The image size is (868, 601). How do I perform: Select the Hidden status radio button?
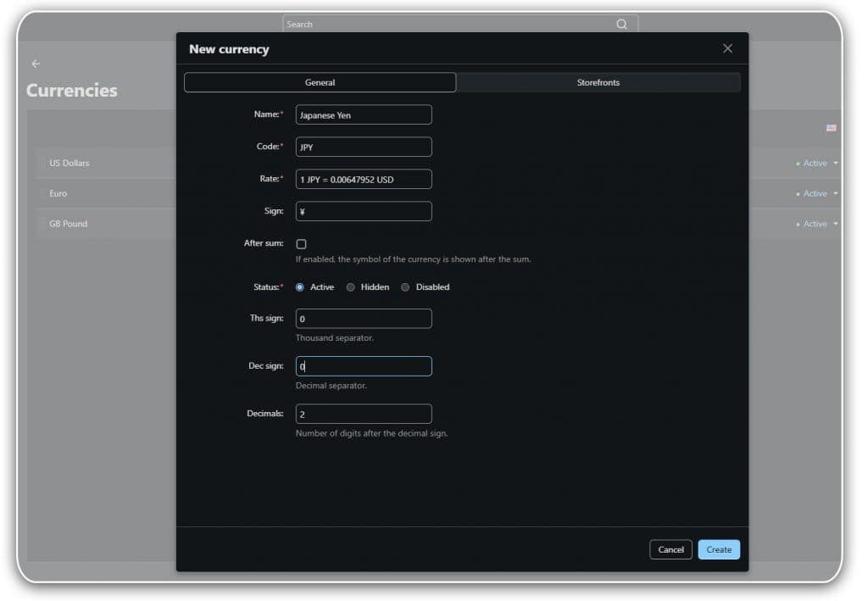(350, 287)
